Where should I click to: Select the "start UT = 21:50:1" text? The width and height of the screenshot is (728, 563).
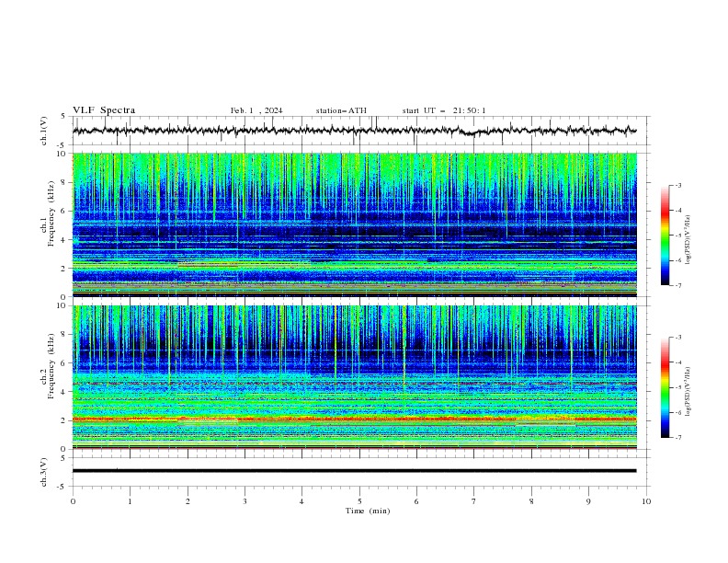tap(444, 110)
